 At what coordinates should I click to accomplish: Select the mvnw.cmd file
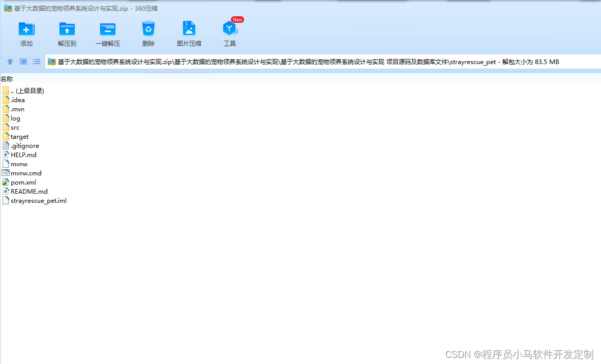(x=22, y=173)
